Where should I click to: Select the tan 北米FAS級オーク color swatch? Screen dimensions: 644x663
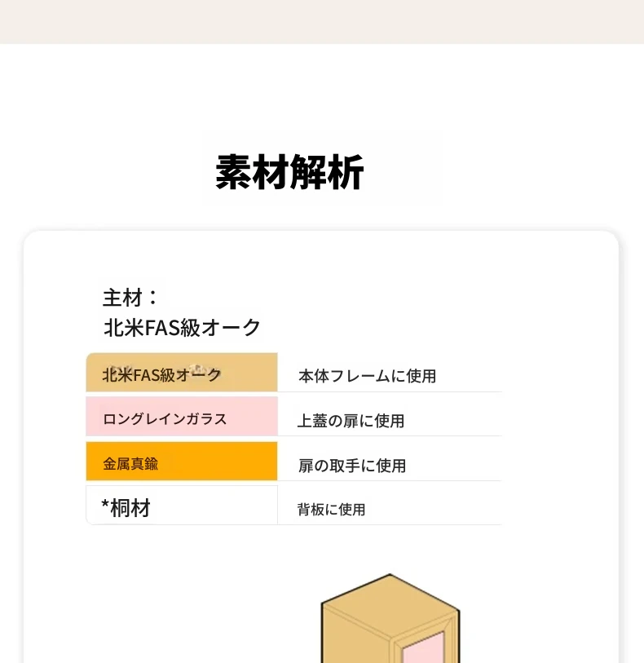tap(181, 373)
